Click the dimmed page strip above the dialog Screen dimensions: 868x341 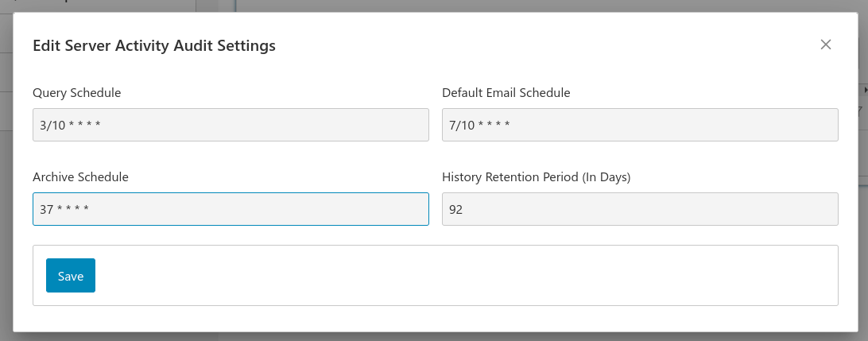434,6
